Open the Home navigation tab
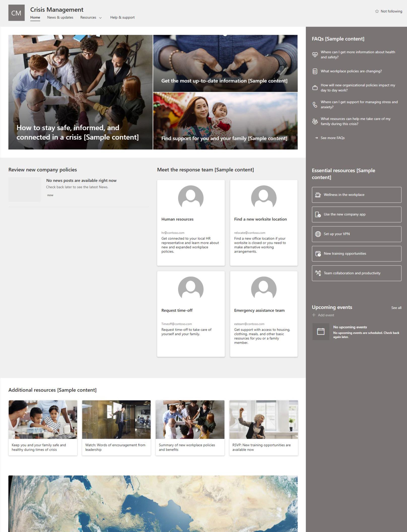 point(35,17)
